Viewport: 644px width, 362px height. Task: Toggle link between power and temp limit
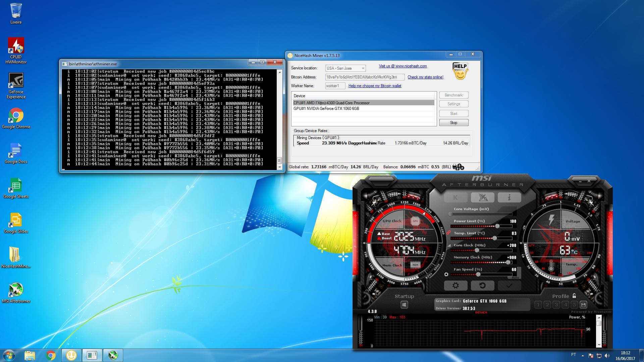[448, 232]
